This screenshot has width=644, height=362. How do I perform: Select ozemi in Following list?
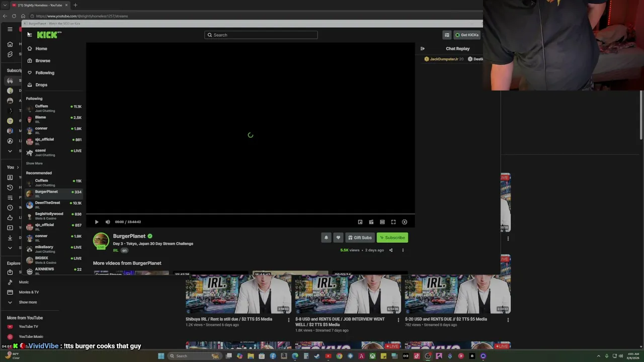[x=54, y=152]
